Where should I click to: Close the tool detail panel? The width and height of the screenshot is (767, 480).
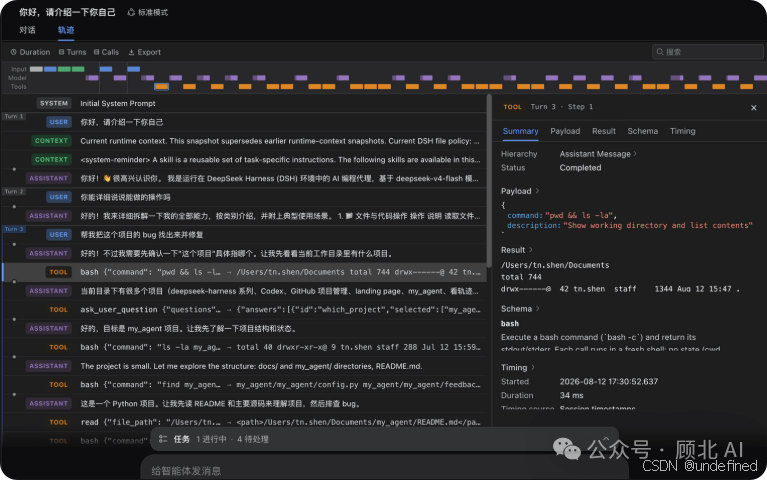click(753, 108)
